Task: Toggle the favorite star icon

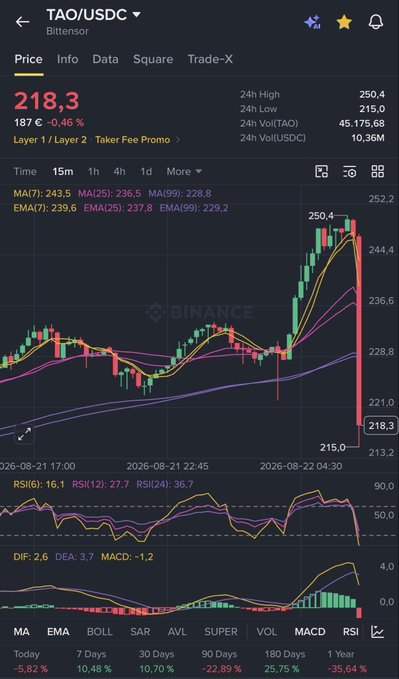Action: click(344, 22)
